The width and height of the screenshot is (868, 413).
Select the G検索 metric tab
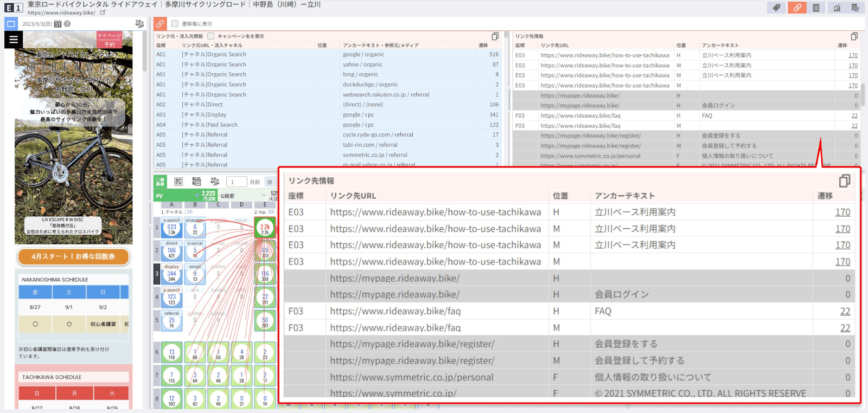pos(247,196)
